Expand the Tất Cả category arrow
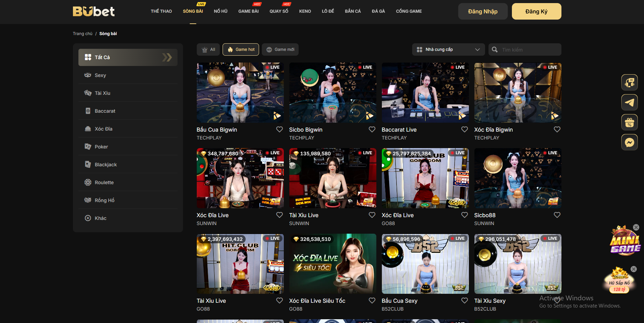Screen dimensions: 644x323 [x=167, y=57]
